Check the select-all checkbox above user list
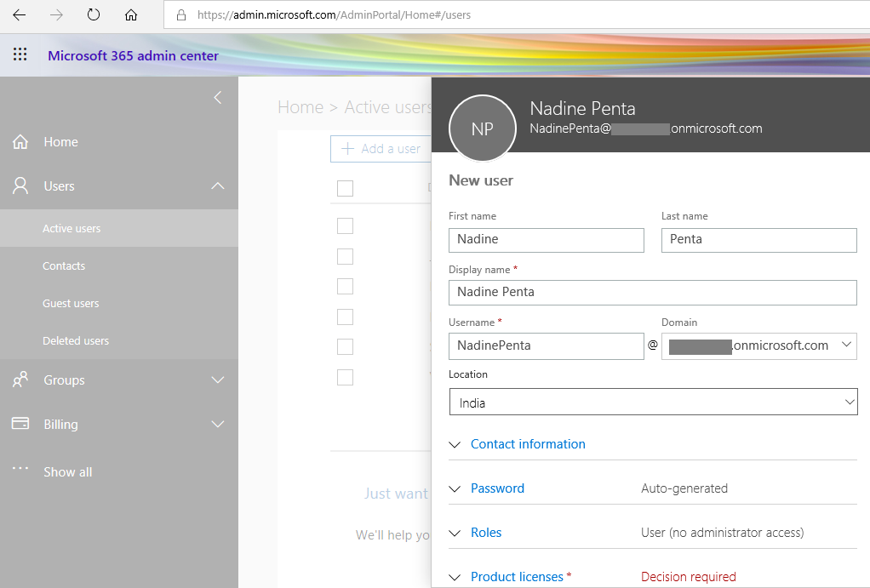870x588 pixels. tap(345, 188)
